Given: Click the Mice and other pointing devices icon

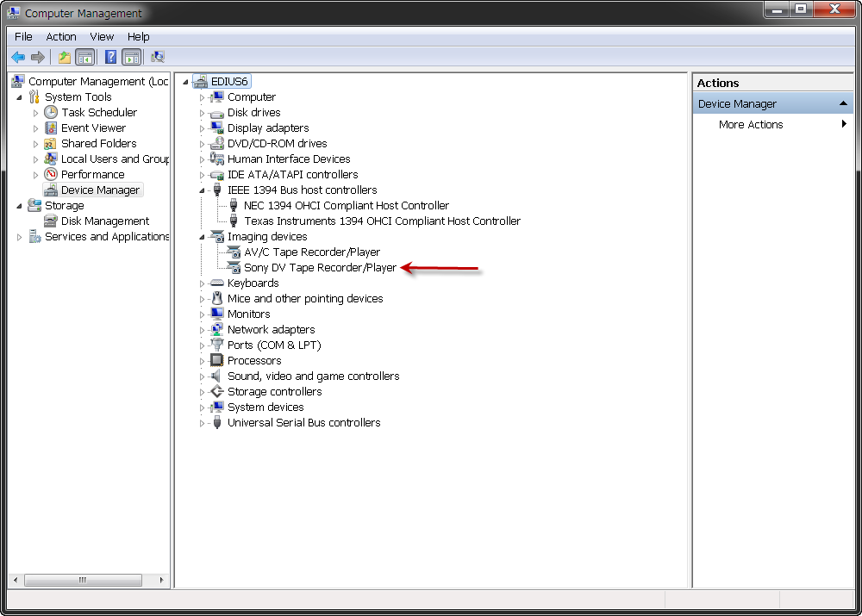Looking at the screenshot, I should click(x=217, y=298).
